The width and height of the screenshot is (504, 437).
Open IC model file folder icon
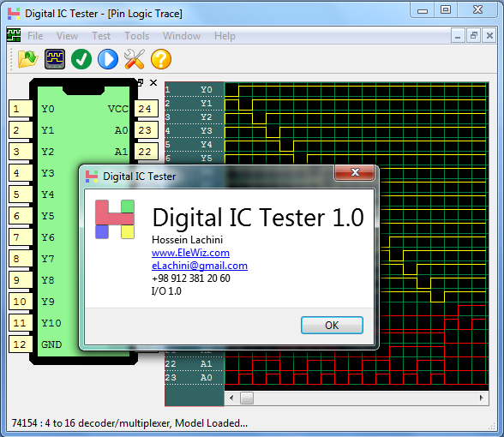click(x=27, y=59)
